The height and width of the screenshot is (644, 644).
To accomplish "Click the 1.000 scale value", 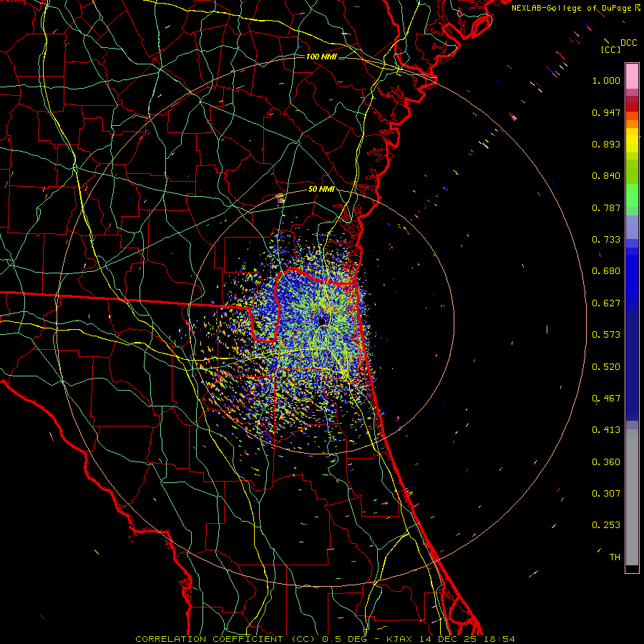I will pyautogui.click(x=606, y=80).
